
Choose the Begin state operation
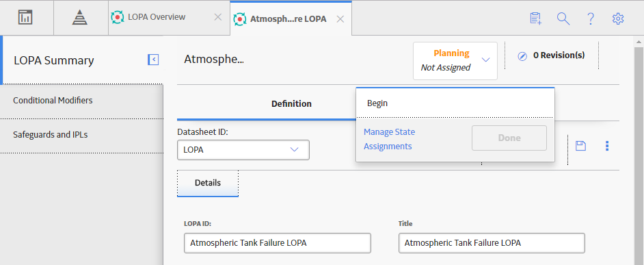point(455,103)
